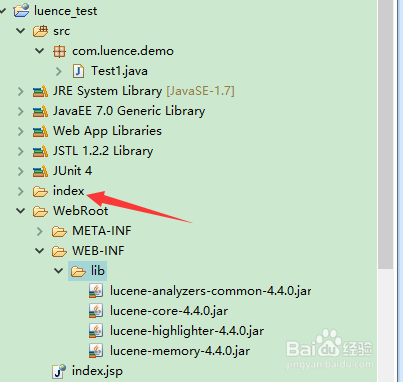
Task: Expand the Test1.java node
Action: point(59,71)
